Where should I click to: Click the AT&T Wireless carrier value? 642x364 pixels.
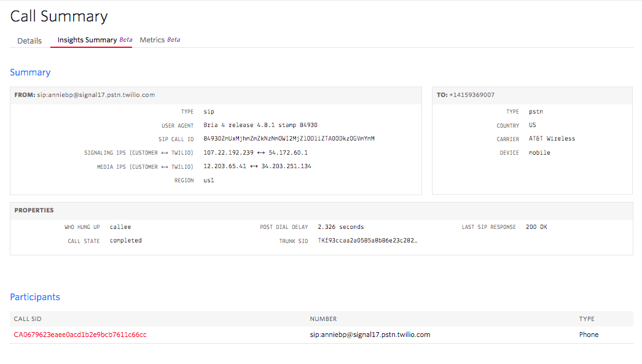pyautogui.click(x=552, y=139)
